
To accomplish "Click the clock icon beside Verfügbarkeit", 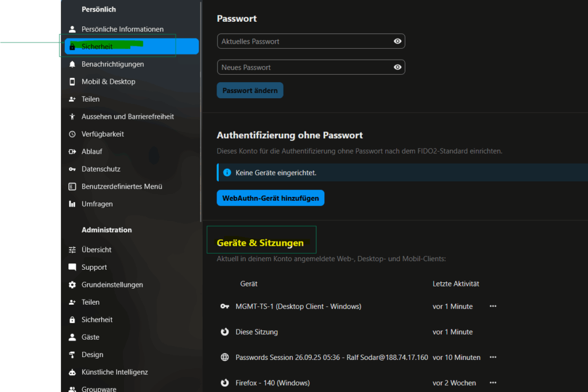I will pos(71,134).
